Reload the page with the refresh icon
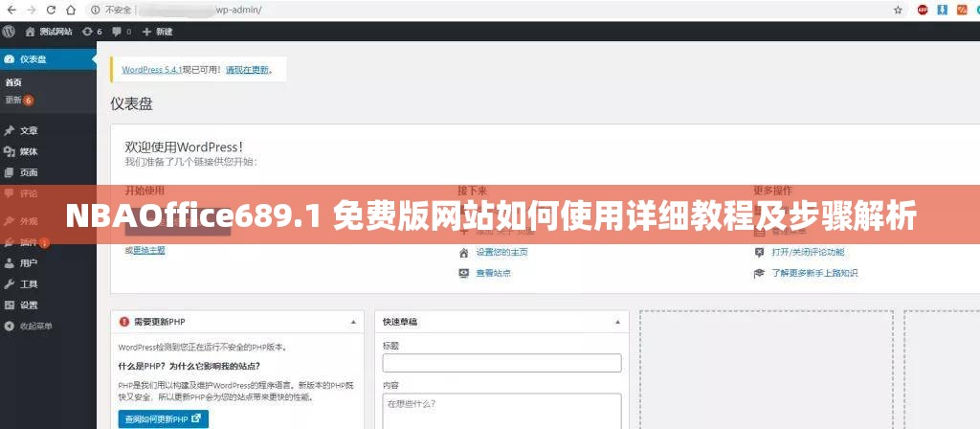This screenshot has height=429, width=980. tap(52, 10)
